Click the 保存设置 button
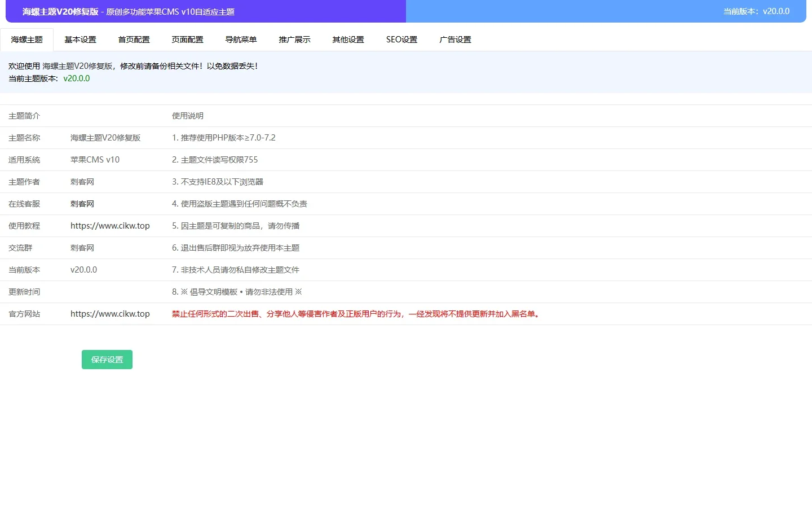The width and height of the screenshot is (812, 508). [107, 360]
